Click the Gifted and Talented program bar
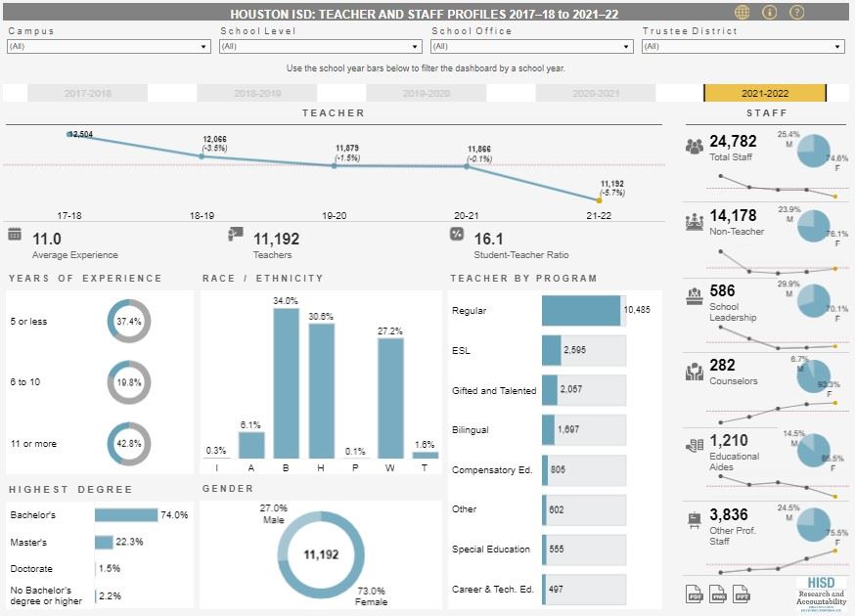855x616 pixels. [x=550, y=390]
